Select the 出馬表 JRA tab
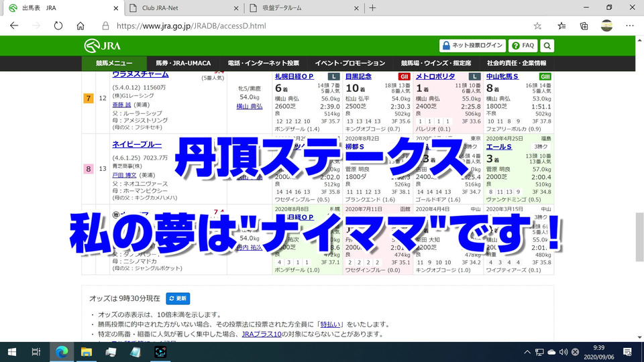 [64, 8]
